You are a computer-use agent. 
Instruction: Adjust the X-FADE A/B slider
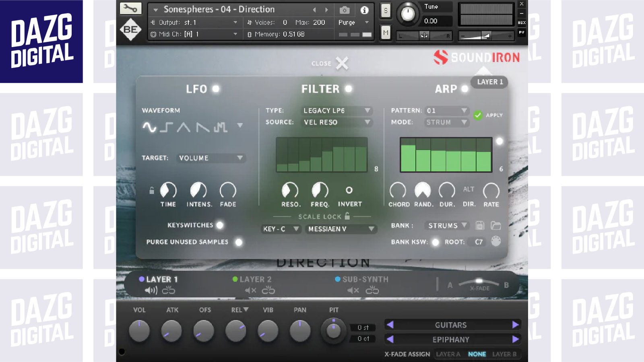click(x=479, y=282)
